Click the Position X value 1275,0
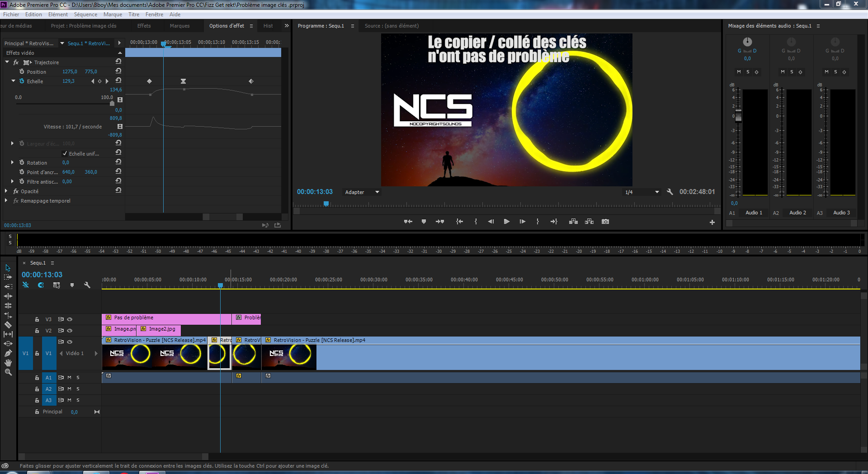The height and width of the screenshot is (474, 868). coord(70,71)
